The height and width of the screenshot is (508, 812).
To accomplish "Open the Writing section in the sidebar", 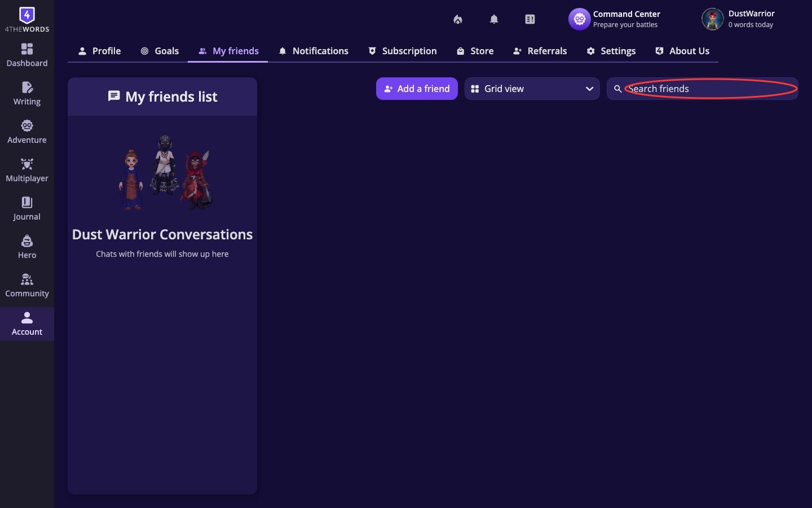I will [x=27, y=93].
